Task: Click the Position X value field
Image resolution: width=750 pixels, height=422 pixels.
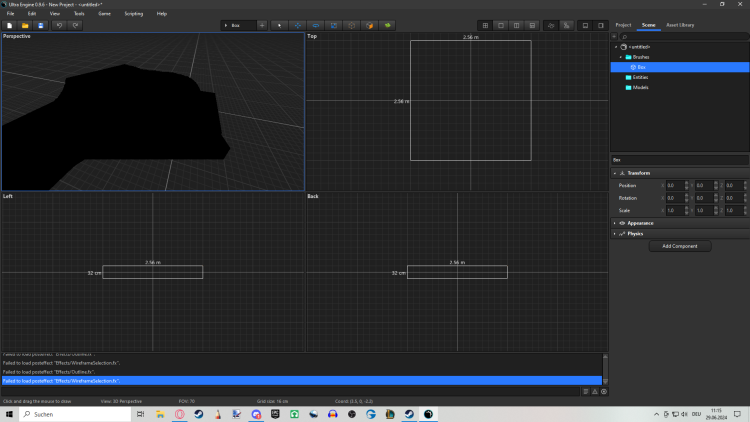Action: coord(674,186)
